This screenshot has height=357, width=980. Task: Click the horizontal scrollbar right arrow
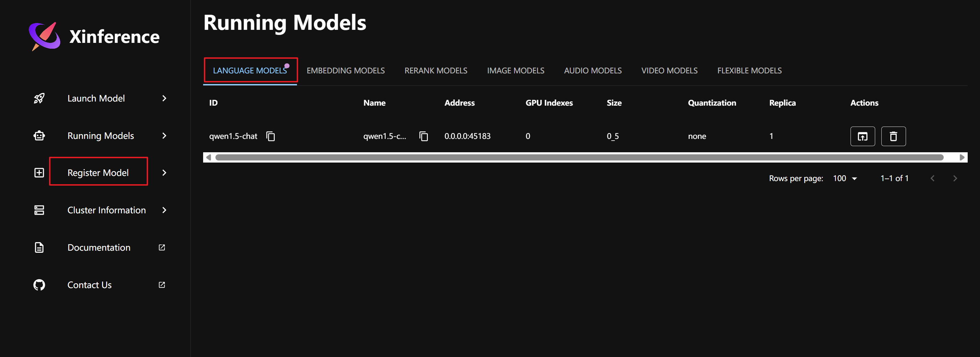962,157
